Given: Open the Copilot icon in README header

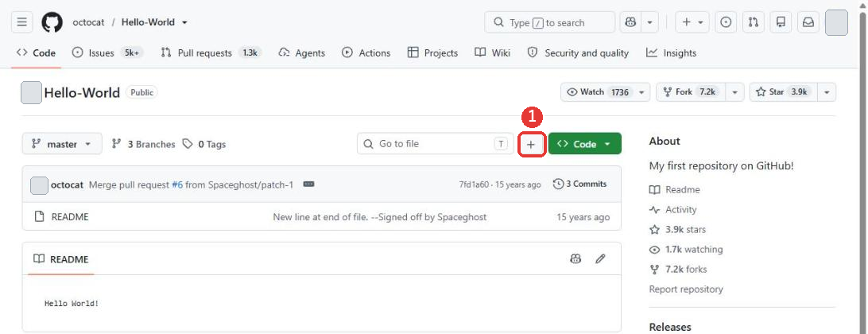Looking at the screenshot, I should click(575, 258).
